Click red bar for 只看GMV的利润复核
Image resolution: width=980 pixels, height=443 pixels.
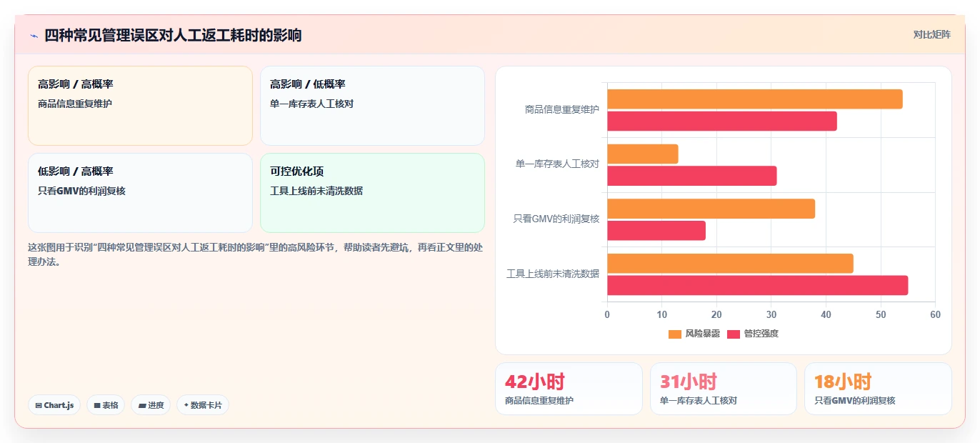pyautogui.click(x=656, y=231)
